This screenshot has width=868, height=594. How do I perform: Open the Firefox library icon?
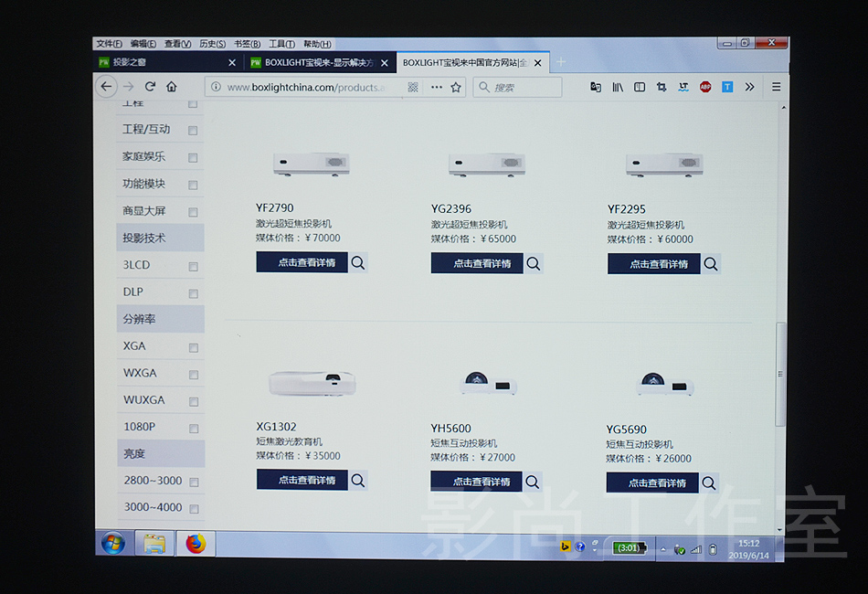click(x=618, y=87)
